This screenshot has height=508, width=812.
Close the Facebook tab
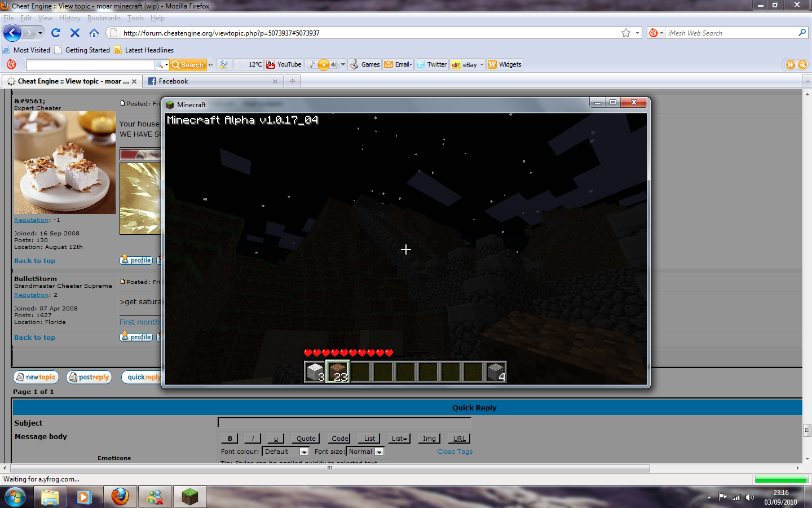pos(275,81)
